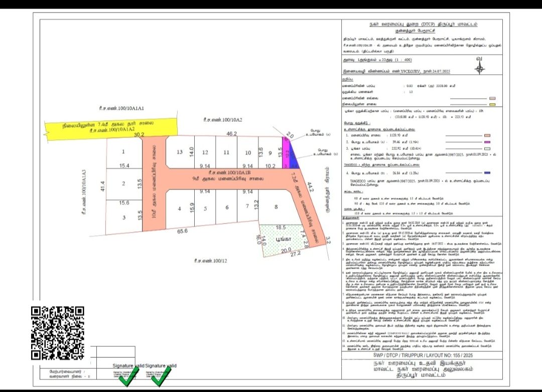Click plot number 4 on the layout
This screenshot has width=542, height=392.
(x=179, y=209)
